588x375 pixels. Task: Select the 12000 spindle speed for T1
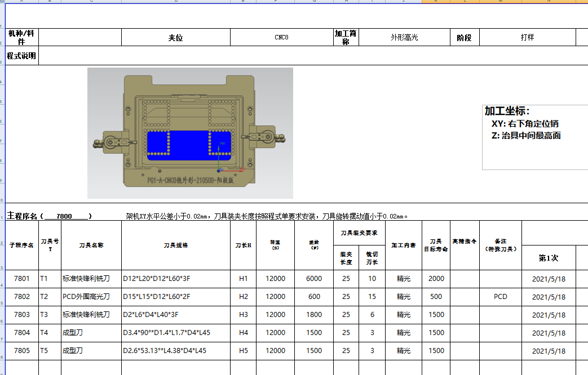click(275, 279)
